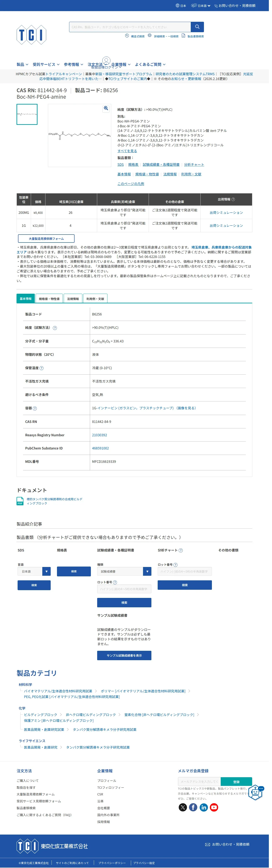Click the globe region icon 日本
The height and width of the screenshot is (868, 272).
(x=183, y=6)
